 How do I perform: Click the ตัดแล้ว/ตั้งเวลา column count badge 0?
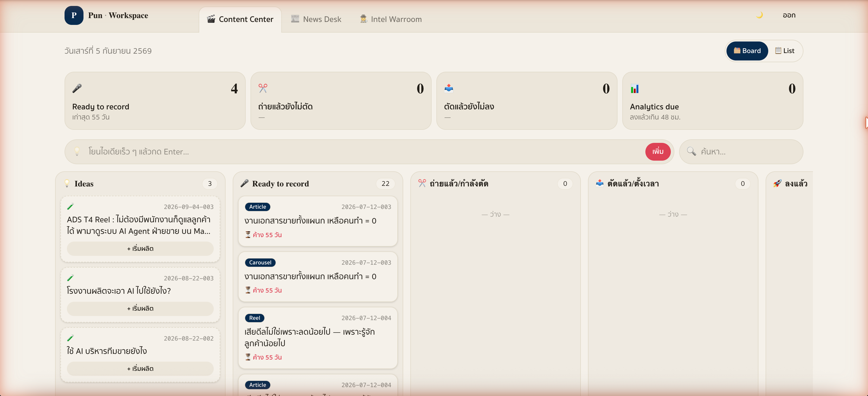point(743,183)
